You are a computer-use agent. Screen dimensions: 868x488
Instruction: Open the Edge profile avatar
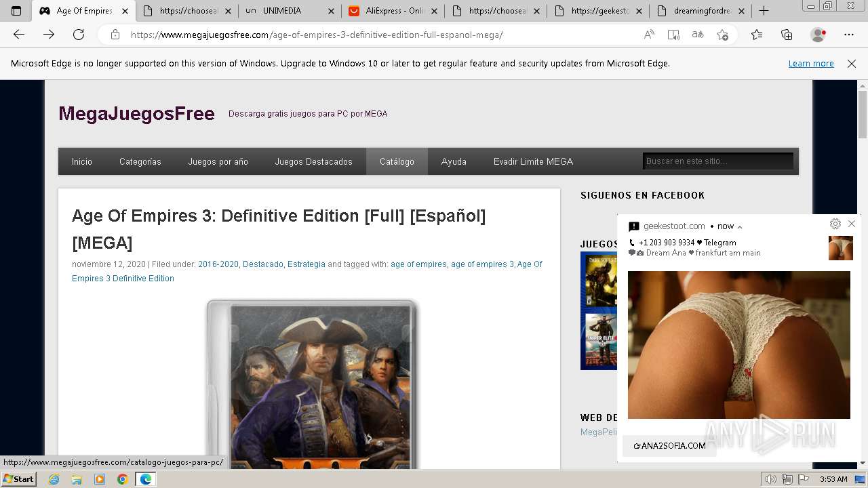coord(818,35)
